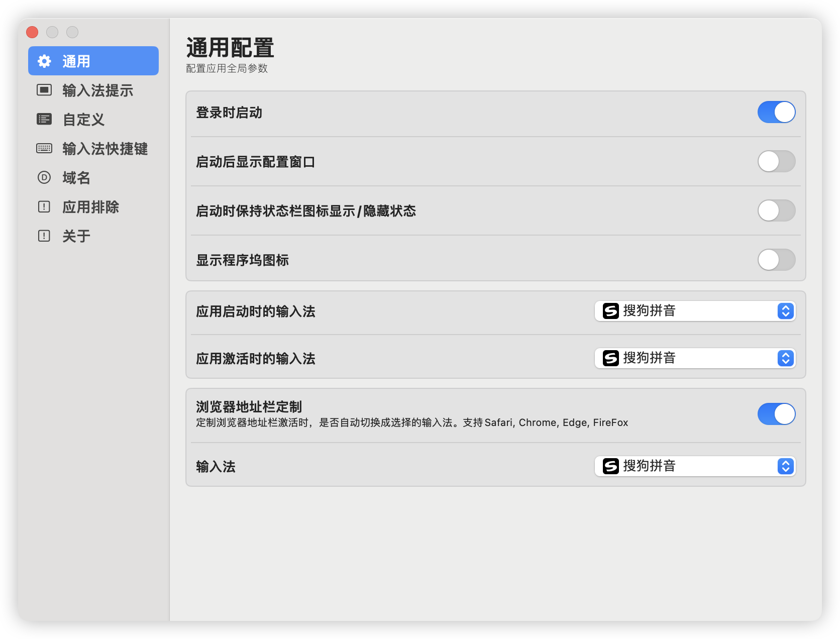
Task: Click description mentioning Safari, Chrome, Edge, FireFox
Action: [x=412, y=422]
